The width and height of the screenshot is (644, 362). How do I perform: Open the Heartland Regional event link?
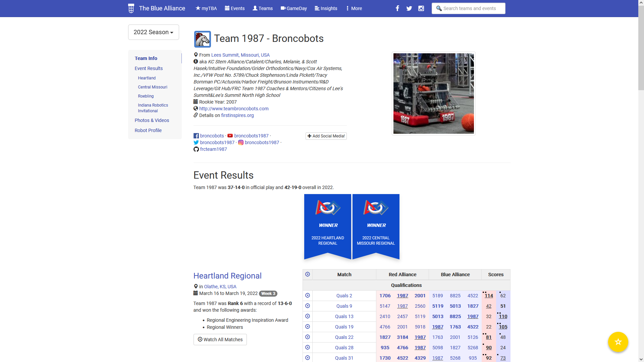point(227,276)
